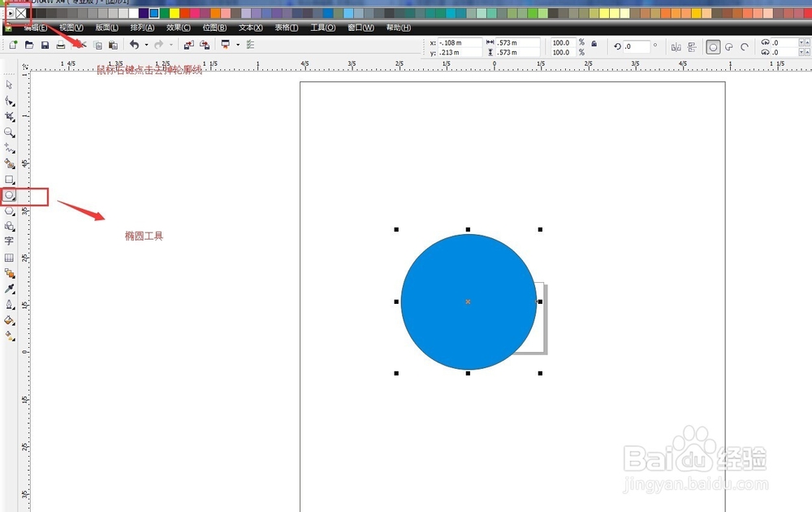The width and height of the screenshot is (812, 512).
Task: Open a file with folder icon
Action: coord(29,45)
